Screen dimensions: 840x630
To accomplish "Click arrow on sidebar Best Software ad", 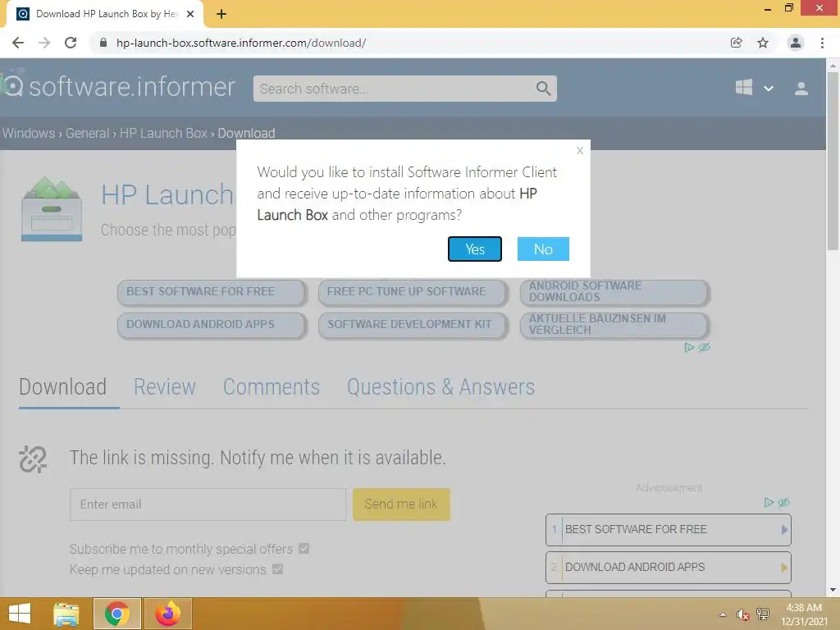I will 784,530.
